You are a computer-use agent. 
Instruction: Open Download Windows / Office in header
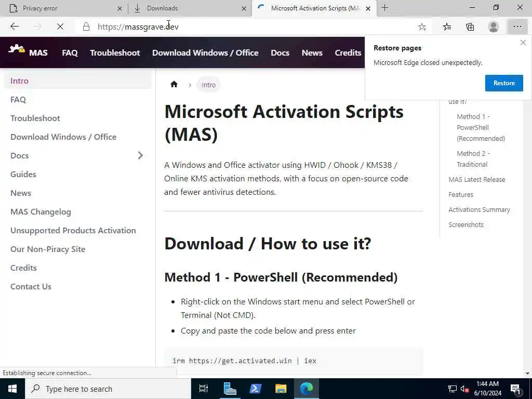pyautogui.click(x=205, y=52)
